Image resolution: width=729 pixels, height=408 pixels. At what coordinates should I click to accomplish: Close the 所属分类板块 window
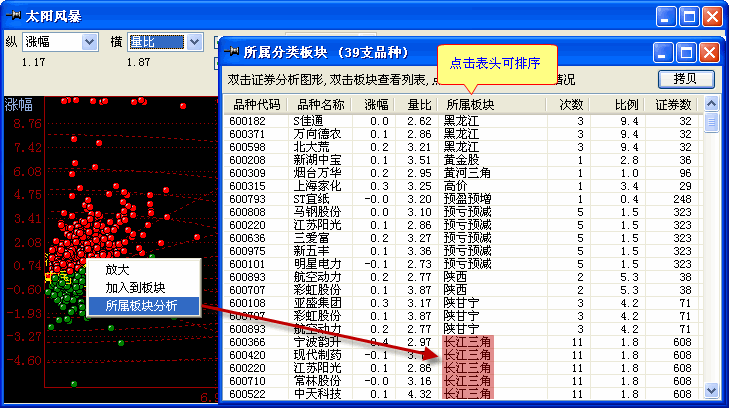(x=704, y=52)
